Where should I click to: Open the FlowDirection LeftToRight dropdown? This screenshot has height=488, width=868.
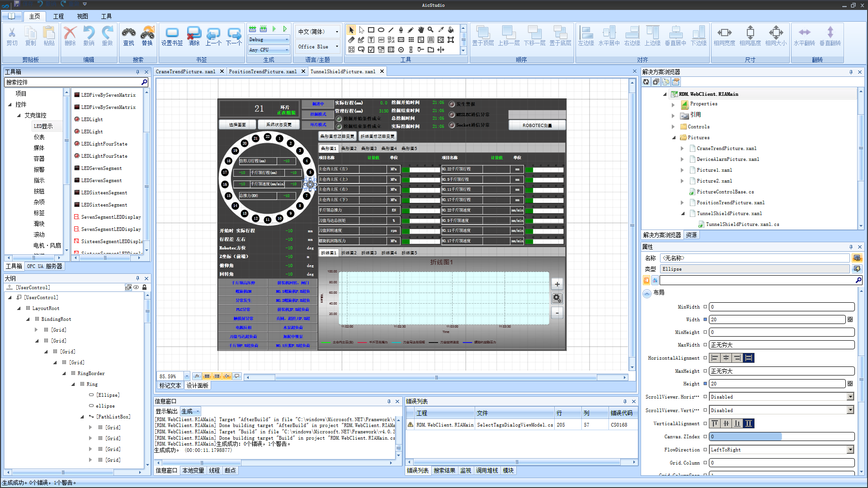coord(850,450)
